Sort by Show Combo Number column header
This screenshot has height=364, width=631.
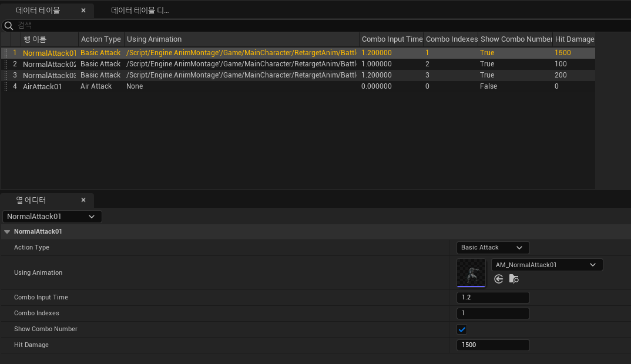coord(515,39)
